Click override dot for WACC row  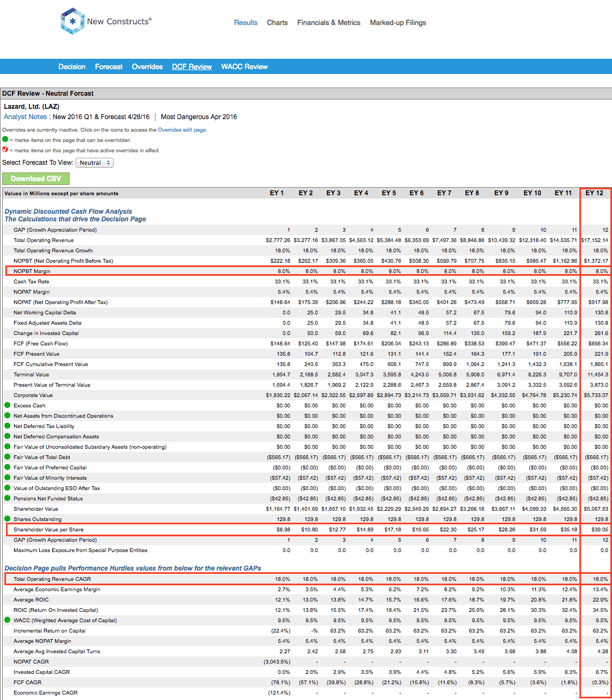[x=8, y=620]
